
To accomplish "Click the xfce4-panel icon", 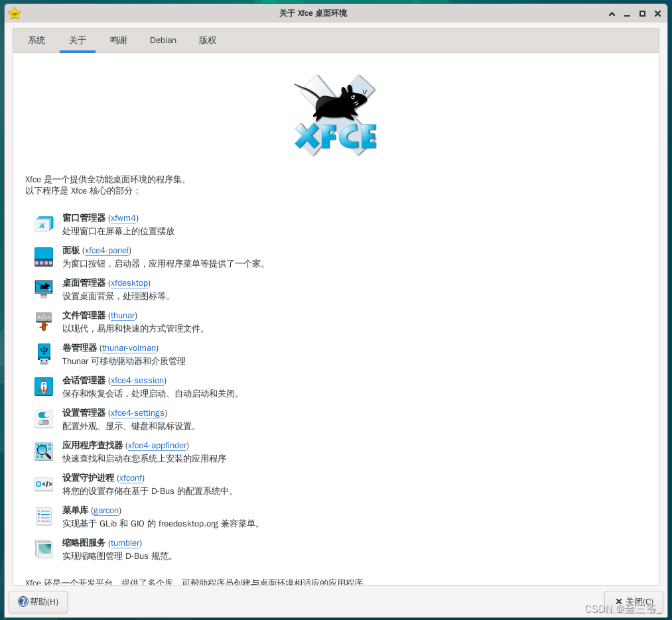I will [x=44, y=257].
